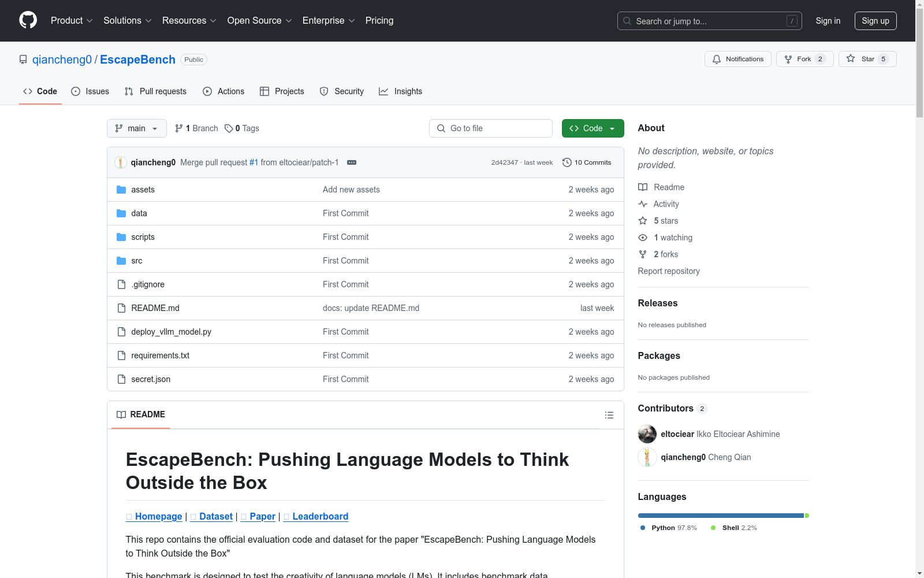The height and width of the screenshot is (578, 924).
Task: Click the Readme link in About
Action: (x=661, y=187)
